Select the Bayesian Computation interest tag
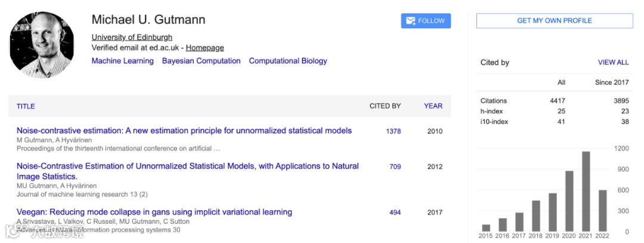644x243 pixels. click(201, 61)
